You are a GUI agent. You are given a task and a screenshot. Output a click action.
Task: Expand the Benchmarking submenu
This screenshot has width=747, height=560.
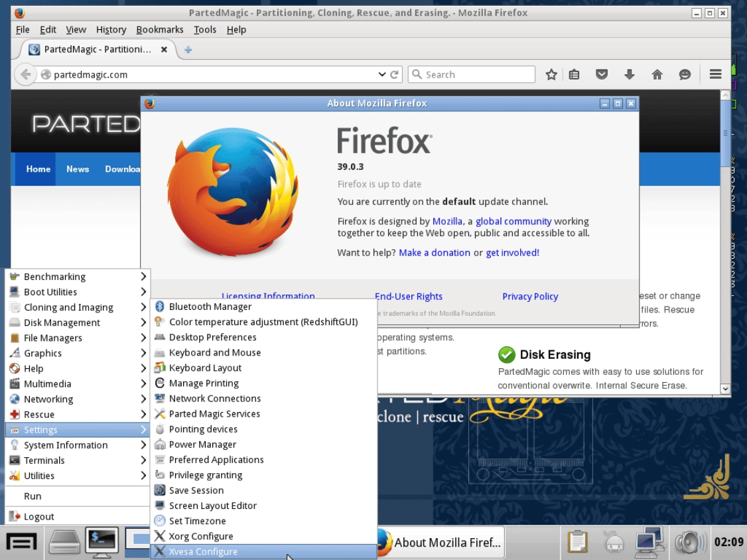coord(78,277)
